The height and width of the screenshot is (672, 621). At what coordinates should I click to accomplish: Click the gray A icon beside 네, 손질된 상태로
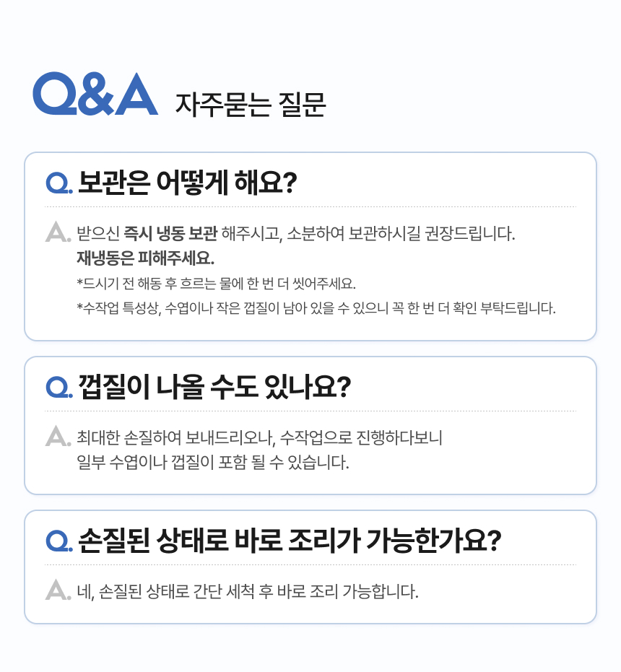(x=58, y=590)
